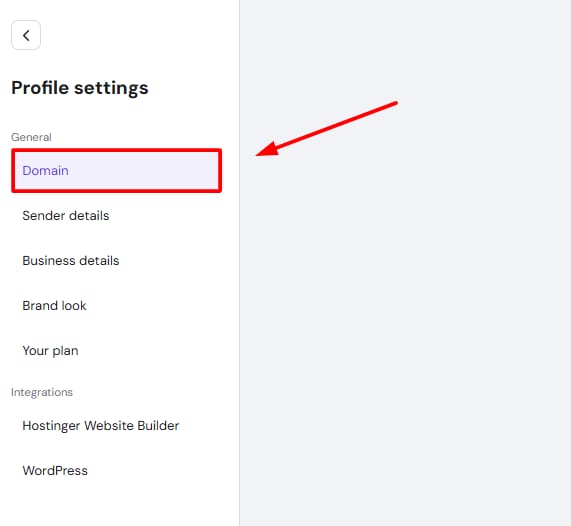Open Business details section
The image size is (571, 526).
tap(117, 260)
